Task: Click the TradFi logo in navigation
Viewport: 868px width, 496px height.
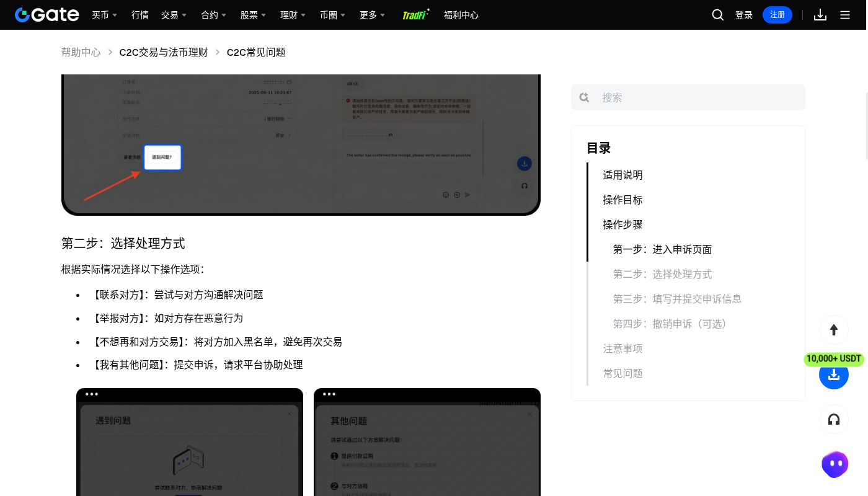Action: (x=415, y=15)
